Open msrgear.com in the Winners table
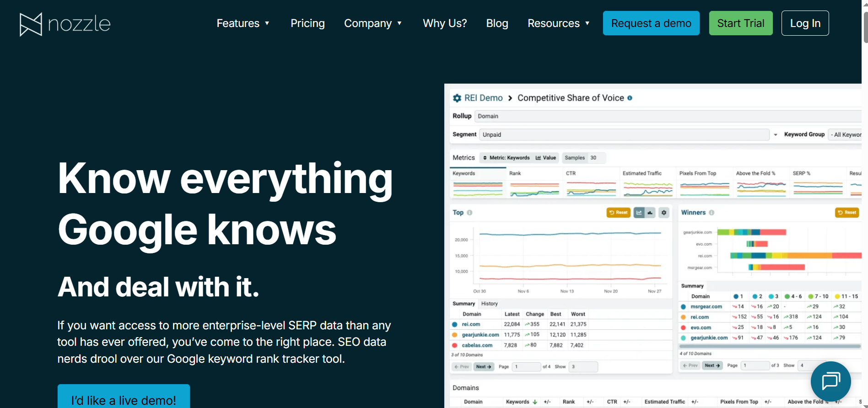Image resolution: width=868 pixels, height=408 pixels. (x=706, y=307)
